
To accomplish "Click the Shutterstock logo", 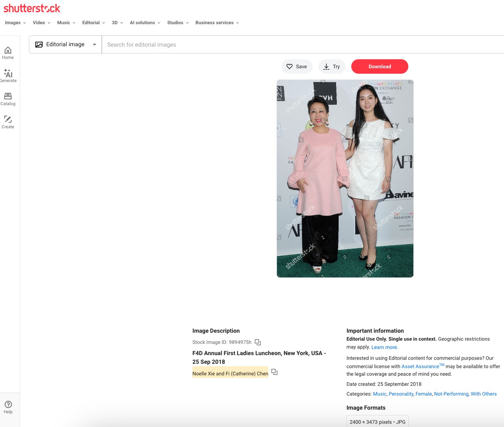I will coord(32,8).
